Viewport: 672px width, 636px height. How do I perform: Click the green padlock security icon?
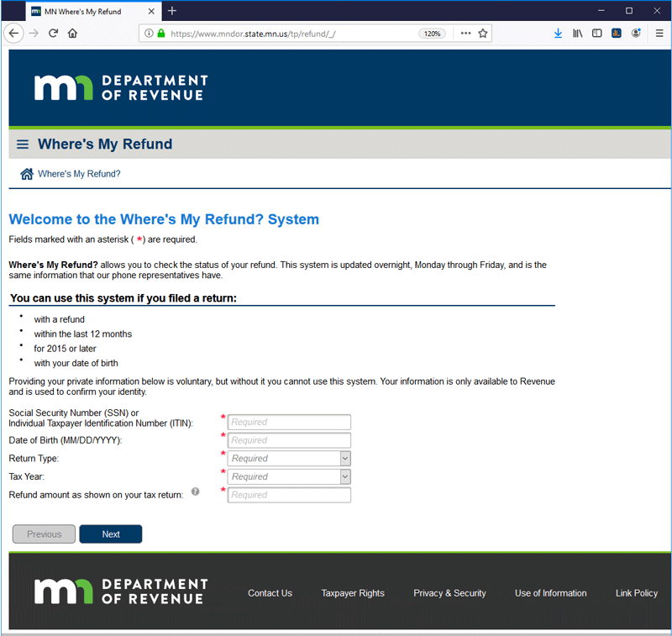pos(161,34)
